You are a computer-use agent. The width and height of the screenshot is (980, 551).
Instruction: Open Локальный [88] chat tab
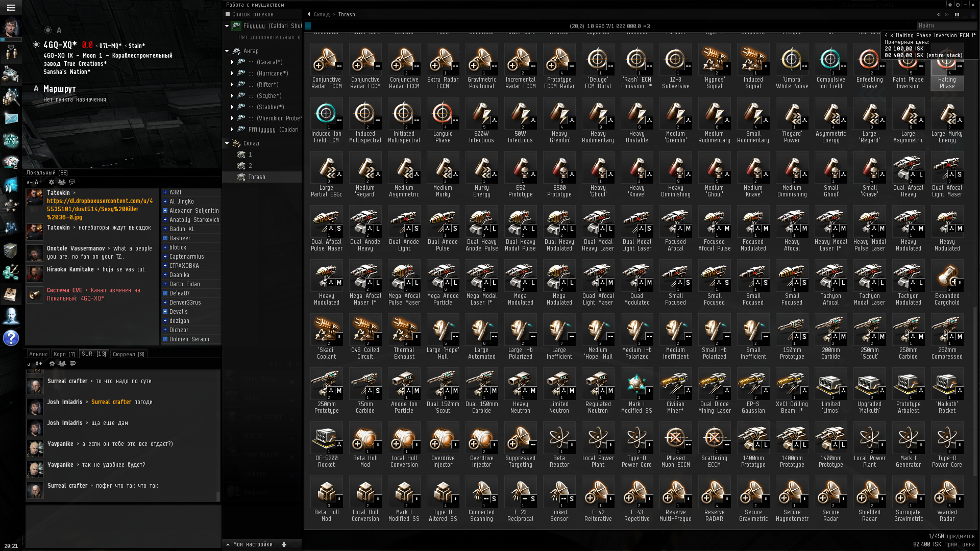(x=47, y=173)
